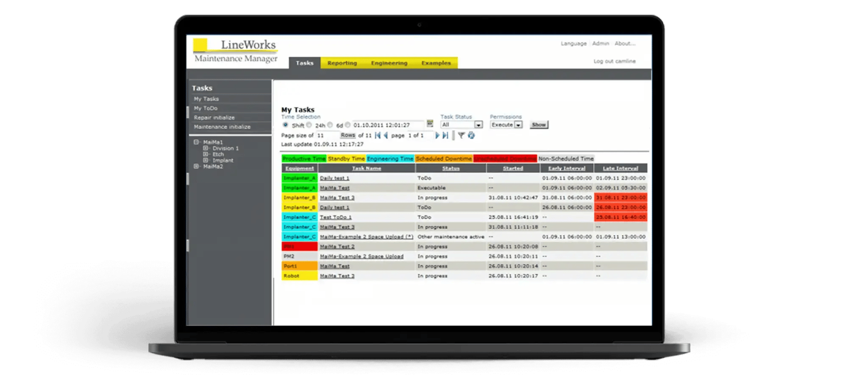Expand the Implant tree node
The width and height of the screenshot is (868, 375).
point(206,160)
